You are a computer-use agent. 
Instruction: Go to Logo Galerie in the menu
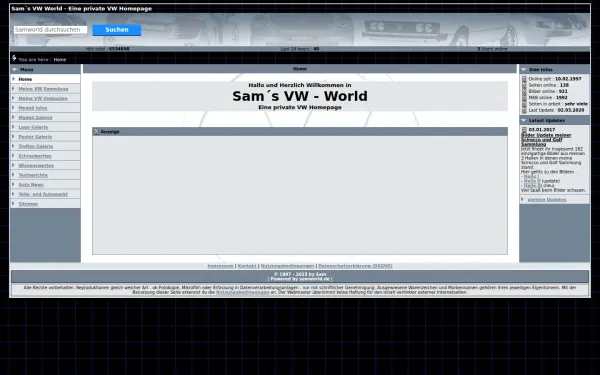coord(33,127)
